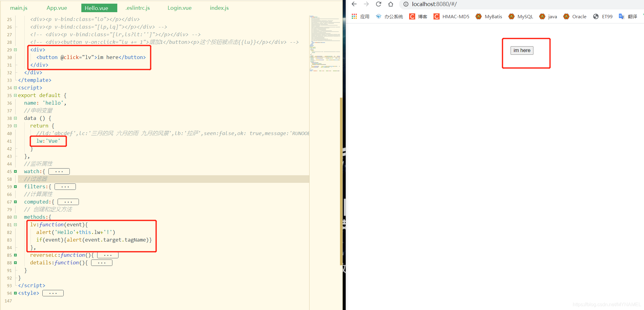This screenshot has height=310, width=644.
Task: Open the MyBatis bookmark
Action: pos(489,16)
